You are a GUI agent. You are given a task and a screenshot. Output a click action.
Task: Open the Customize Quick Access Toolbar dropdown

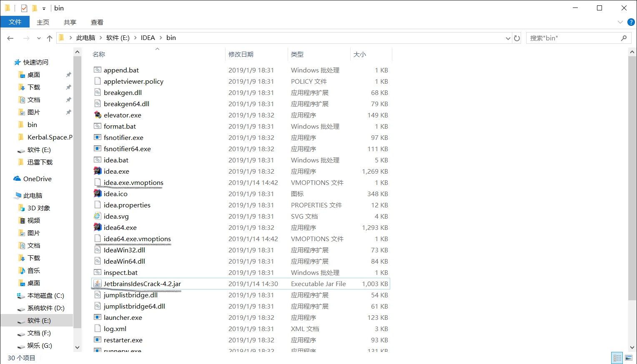coord(44,8)
